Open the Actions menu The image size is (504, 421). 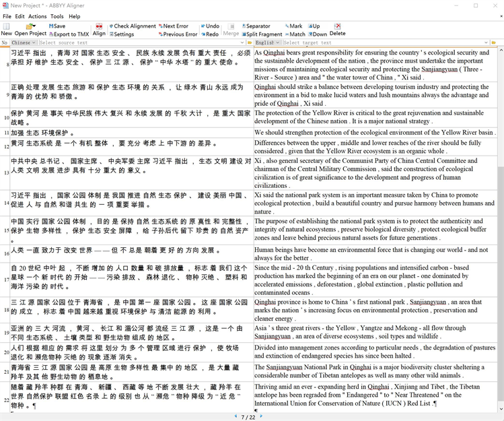pyautogui.click(x=38, y=16)
